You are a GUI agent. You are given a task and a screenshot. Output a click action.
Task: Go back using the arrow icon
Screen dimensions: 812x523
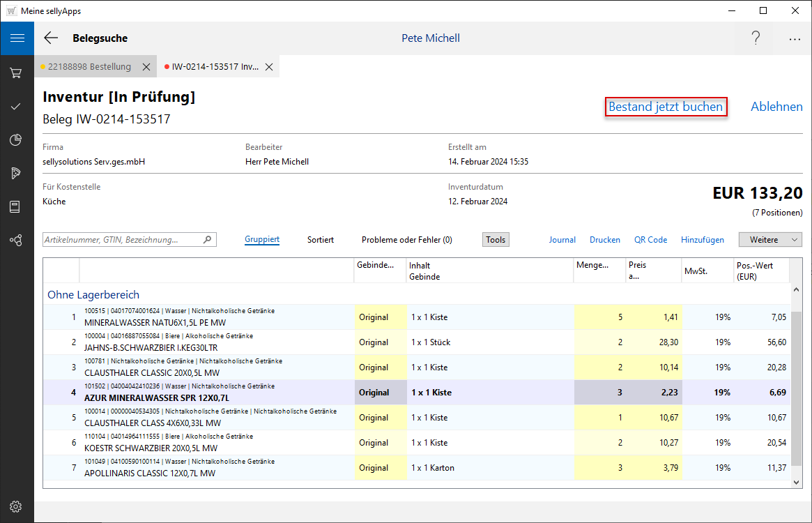point(51,38)
